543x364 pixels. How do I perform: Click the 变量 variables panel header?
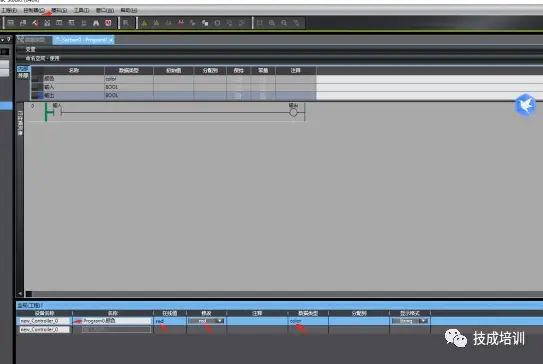30,50
